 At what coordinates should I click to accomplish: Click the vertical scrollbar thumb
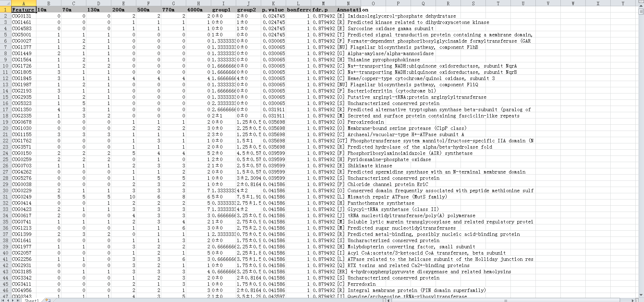pos(641,11)
